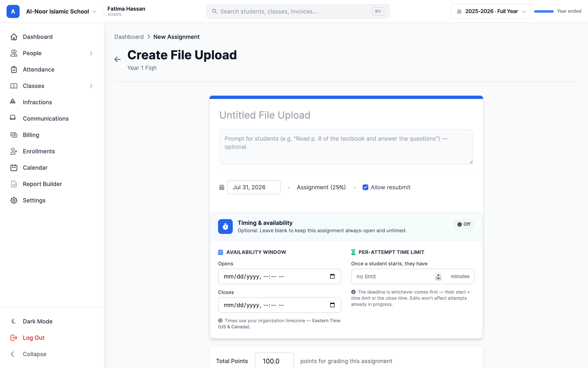The width and height of the screenshot is (588, 368).
Task: Click the Report Builder document icon
Action: tap(14, 184)
